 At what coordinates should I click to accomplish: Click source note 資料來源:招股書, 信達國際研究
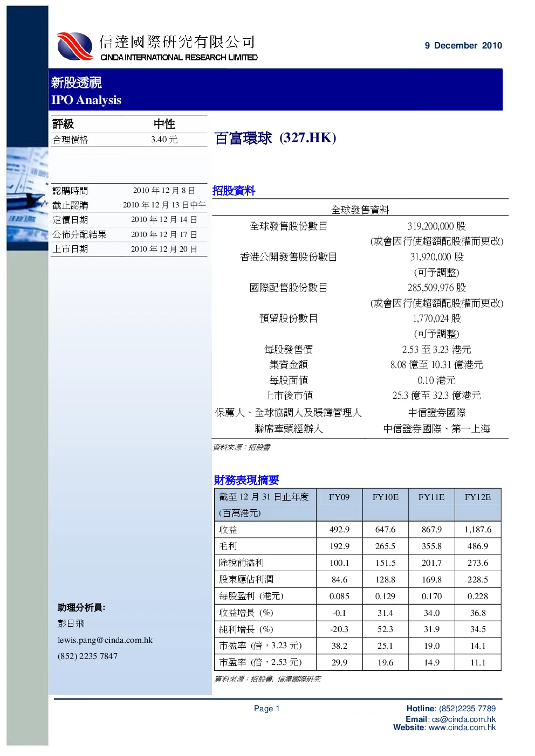point(267,679)
